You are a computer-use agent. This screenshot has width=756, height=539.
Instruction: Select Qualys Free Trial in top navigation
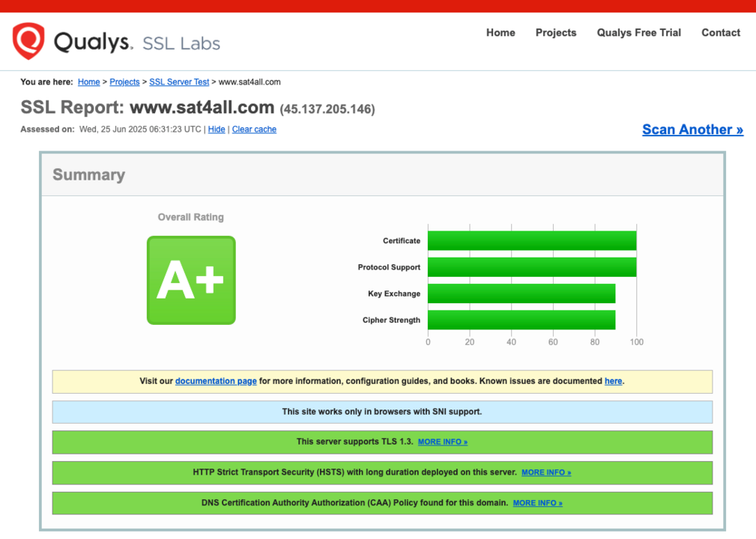click(x=638, y=33)
